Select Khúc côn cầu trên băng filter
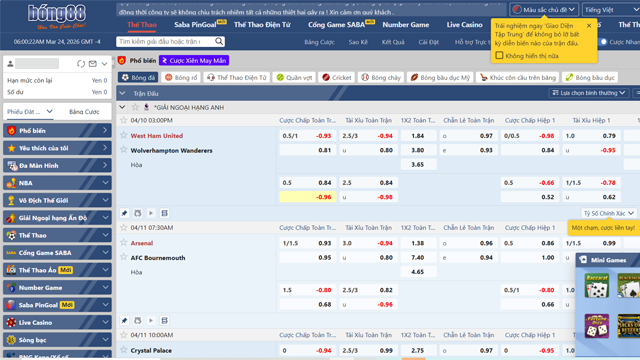The width and height of the screenshot is (640, 360). pyautogui.click(x=518, y=77)
